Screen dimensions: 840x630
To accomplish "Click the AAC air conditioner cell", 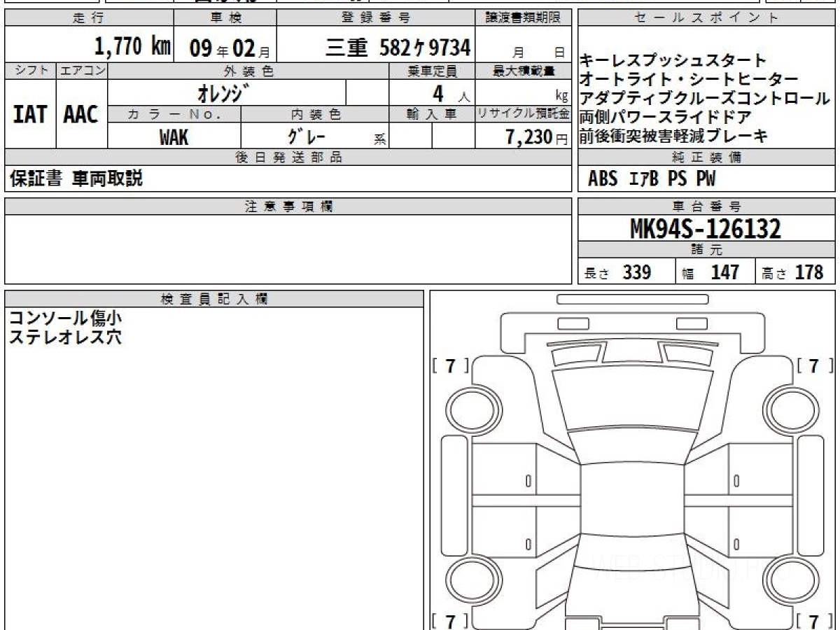I will 81,115.
